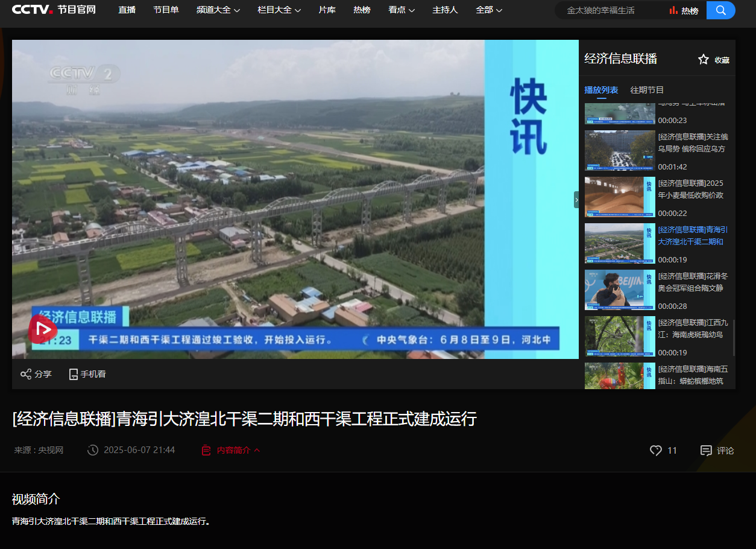Expand the 栏目大全 dropdown
Screen dimensions: 756x549
click(x=279, y=10)
